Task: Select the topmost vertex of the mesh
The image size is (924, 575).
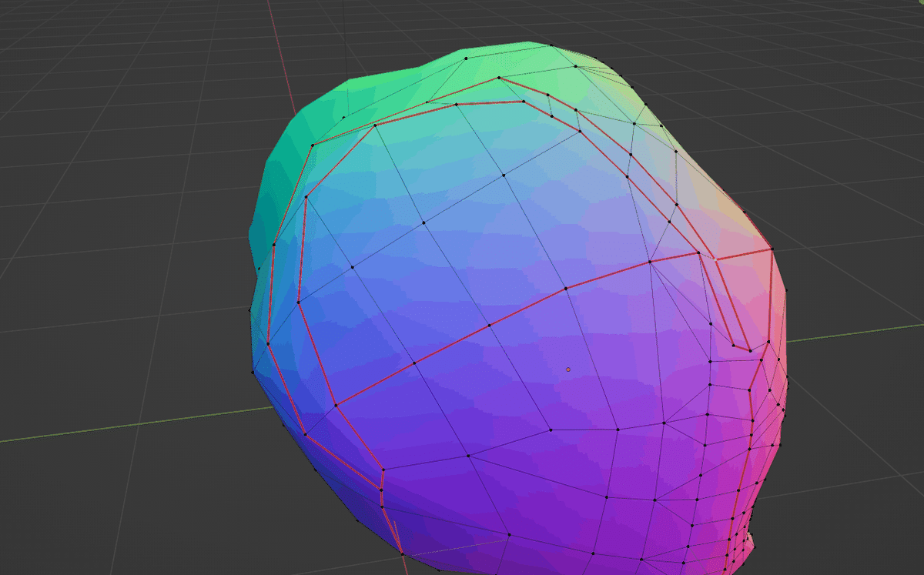Action: pos(551,45)
